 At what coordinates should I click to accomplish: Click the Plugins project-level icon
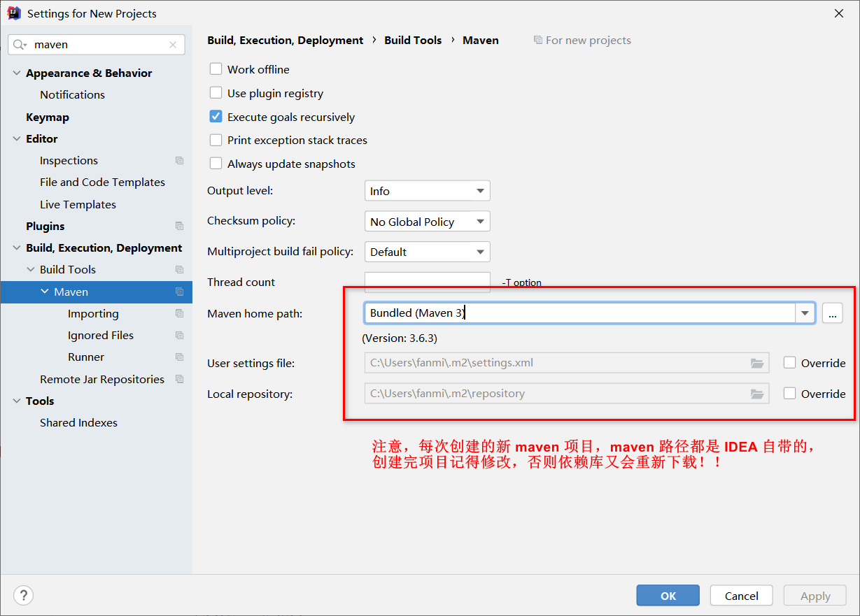[x=180, y=227]
